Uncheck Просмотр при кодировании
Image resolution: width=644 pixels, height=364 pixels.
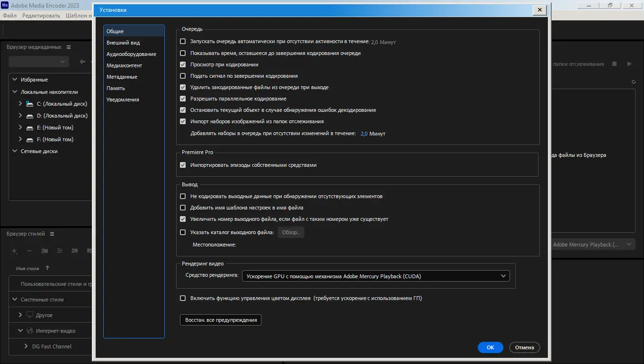[x=183, y=64]
